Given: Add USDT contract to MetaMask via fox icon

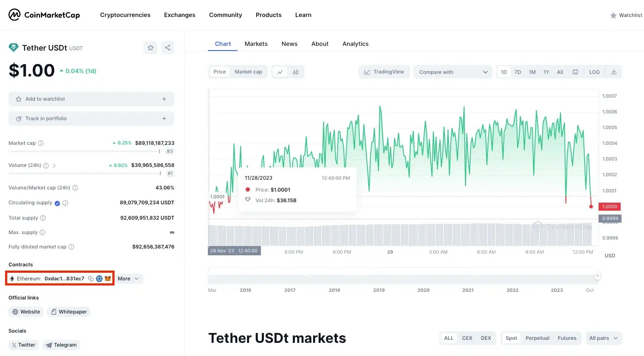Looking at the screenshot, I should (x=107, y=278).
